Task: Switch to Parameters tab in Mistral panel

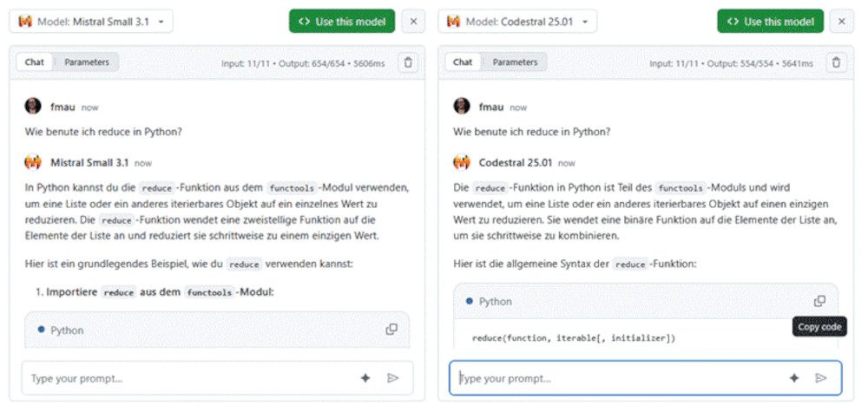Action: [87, 62]
